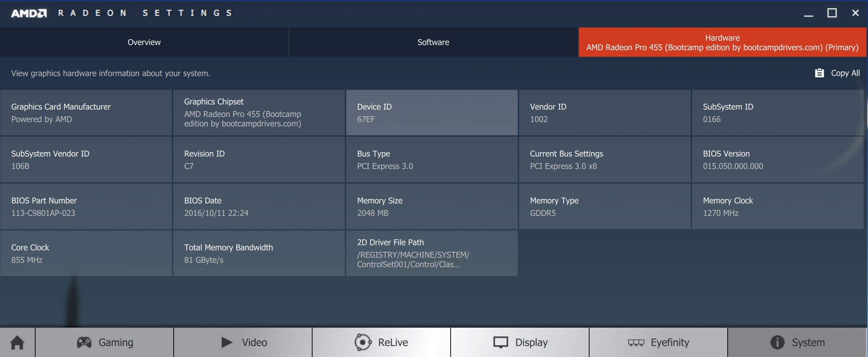This screenshot has height=357, width=868.
Task: Select the Core Clock 855 MHz tile
Action: click(x=86, y=254)
